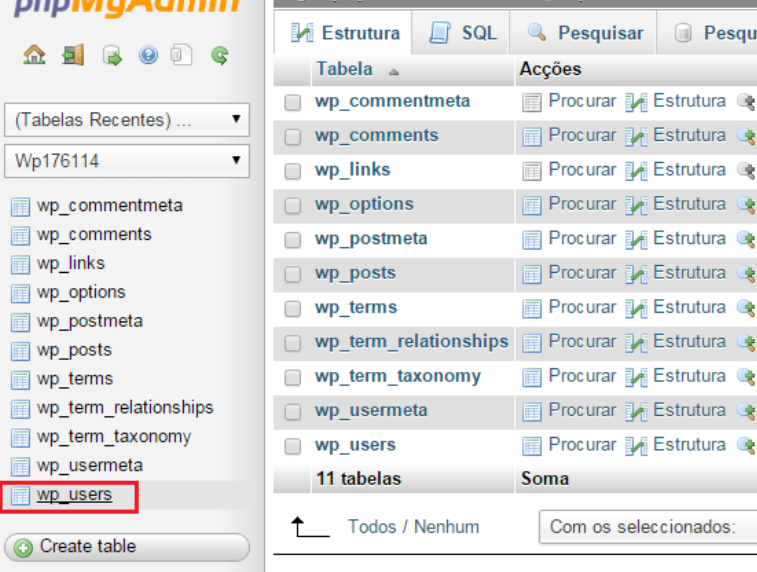This screenshot has height=572, width=757.
Task: Click the Estrutura icon in wp_options row
Action: [636, 205]
